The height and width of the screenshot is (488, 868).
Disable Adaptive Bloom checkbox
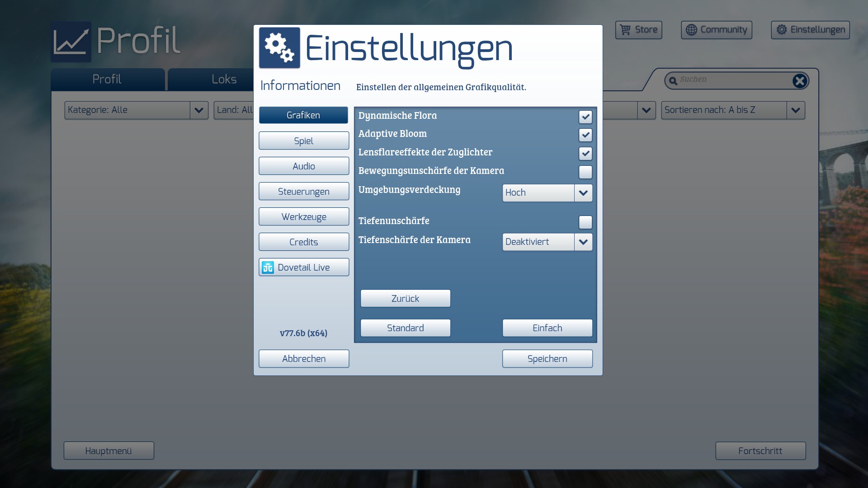pos(585,135)
